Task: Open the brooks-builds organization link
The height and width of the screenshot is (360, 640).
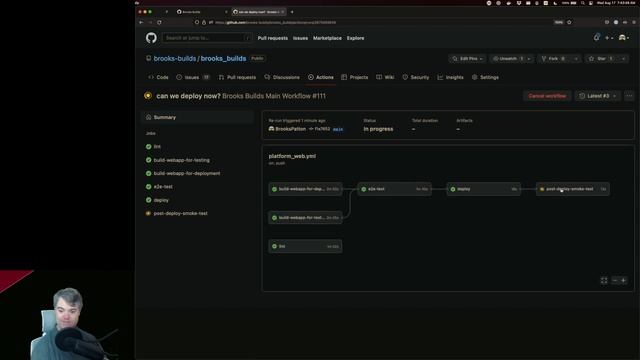Action: (x=175, y=58)
